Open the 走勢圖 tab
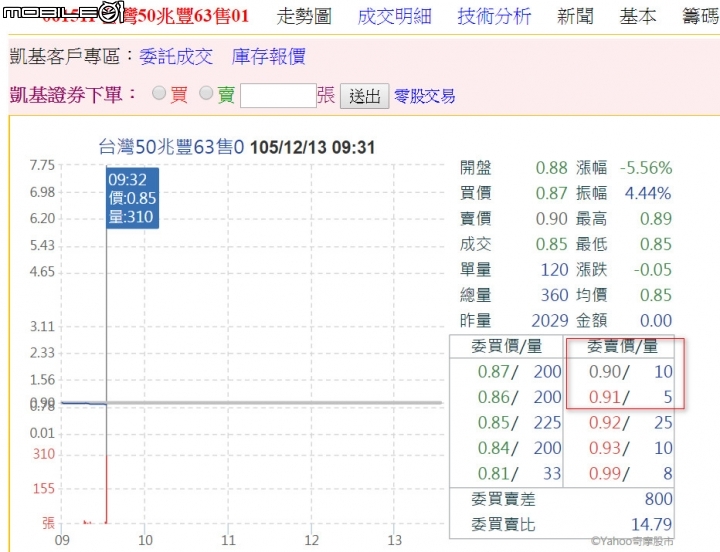 (x=304, y=17)
